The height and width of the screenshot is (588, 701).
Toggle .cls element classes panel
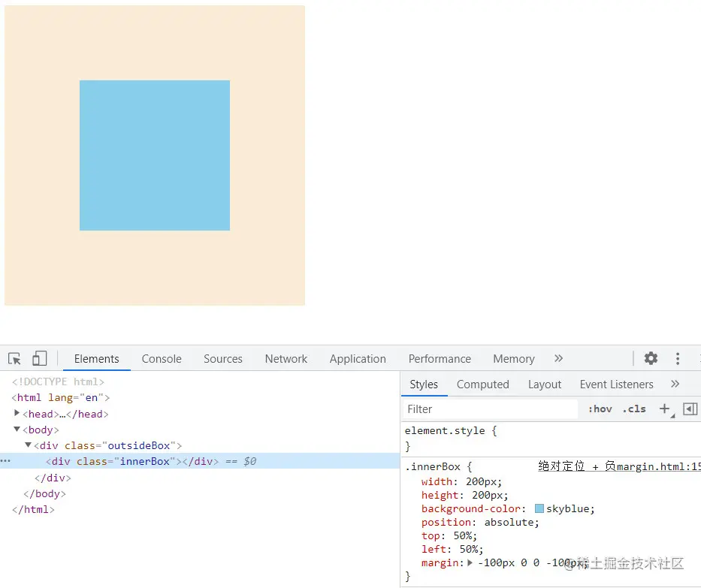634,409
